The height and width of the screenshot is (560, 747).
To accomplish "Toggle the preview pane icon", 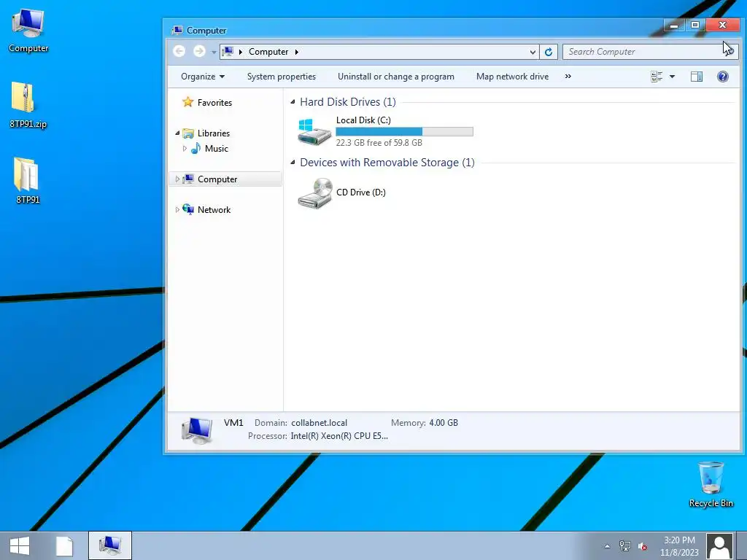I will click(x=697, y=76).
